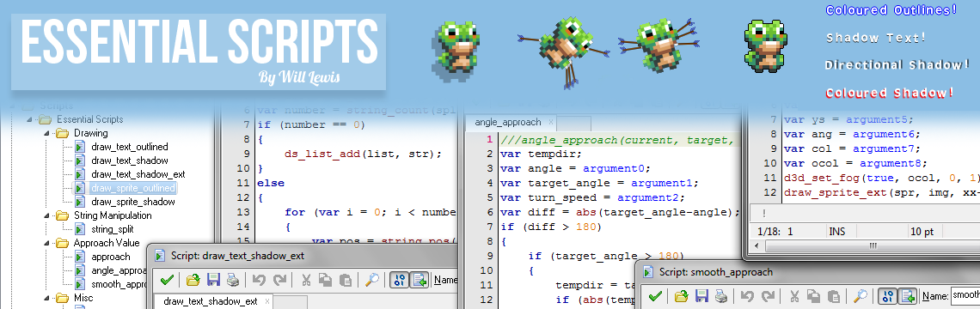Collapse the Misc folder

[x=46, y=299]
